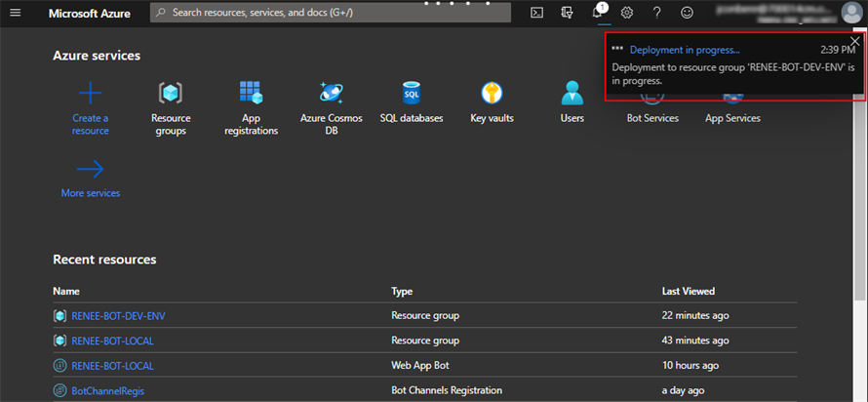Open the hamburger portal menu
This screenshot has height=402, width=868.
[15, 13]
